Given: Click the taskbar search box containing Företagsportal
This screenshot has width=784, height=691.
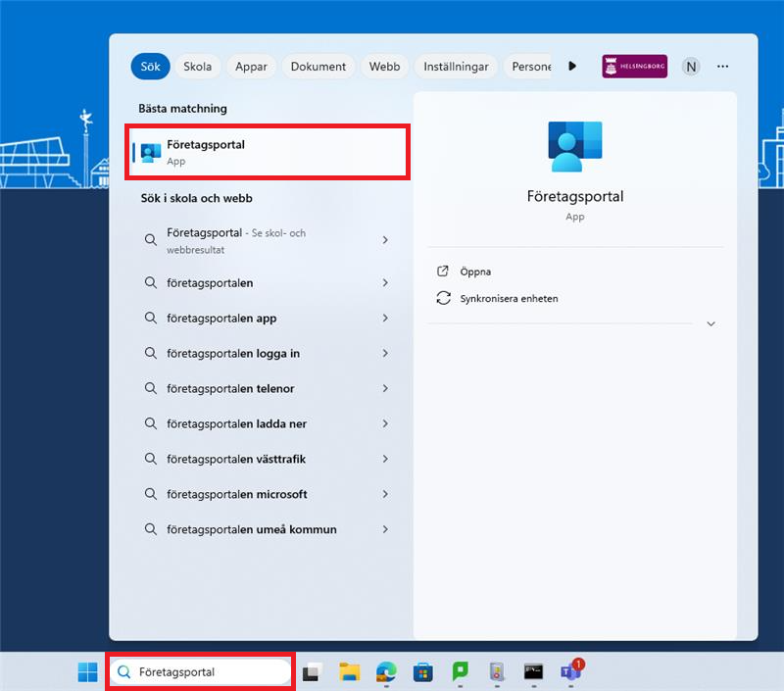Looking at the screenshot, I should pos(201,671).
